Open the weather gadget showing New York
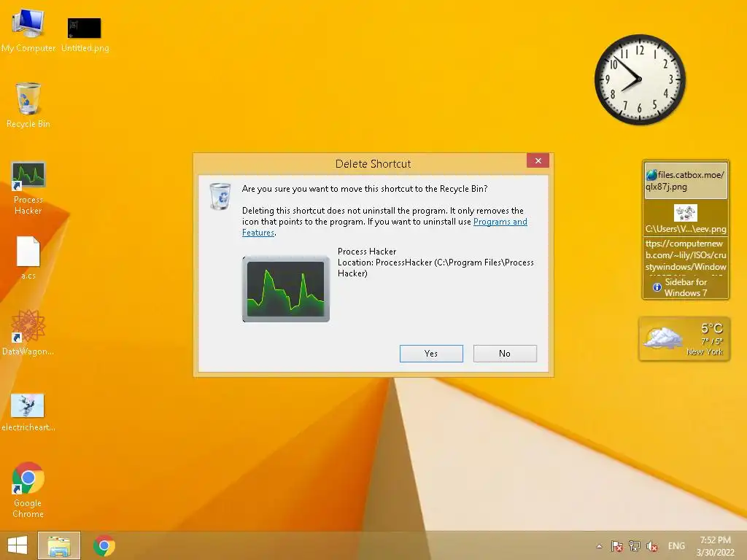Image resolution: width=747 pixels, height=560 pixels. (684, 339)
